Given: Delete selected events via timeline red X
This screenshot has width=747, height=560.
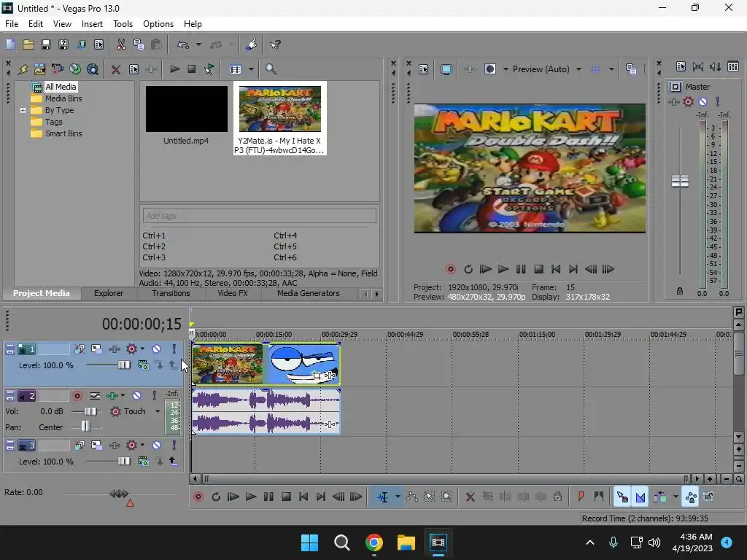Looking at the screenshot, I should pos(470,497).
